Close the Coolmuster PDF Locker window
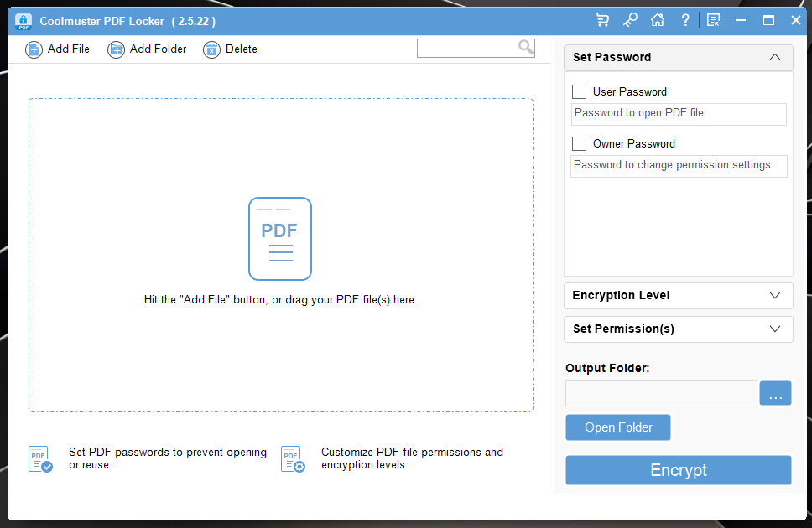The image size is (812, 528). tap(796, 20)
